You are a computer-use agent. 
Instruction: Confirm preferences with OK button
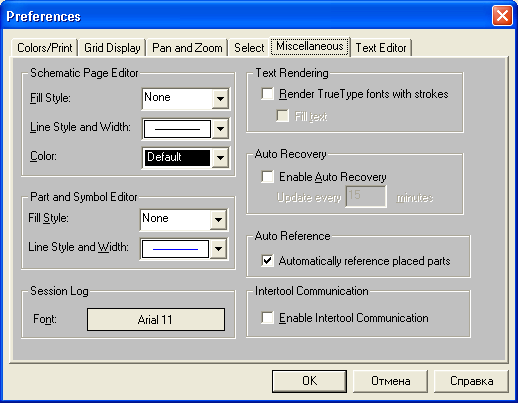tap(309, 381)
